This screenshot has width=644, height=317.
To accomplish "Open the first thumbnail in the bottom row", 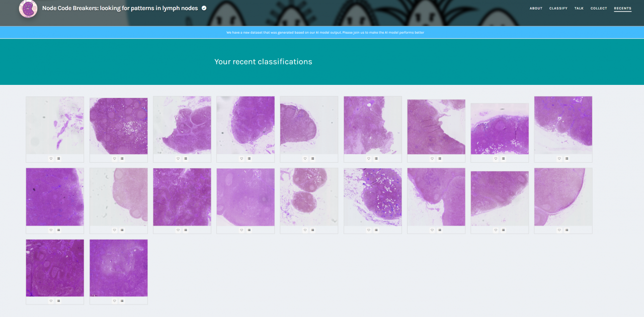I will 55,268.
